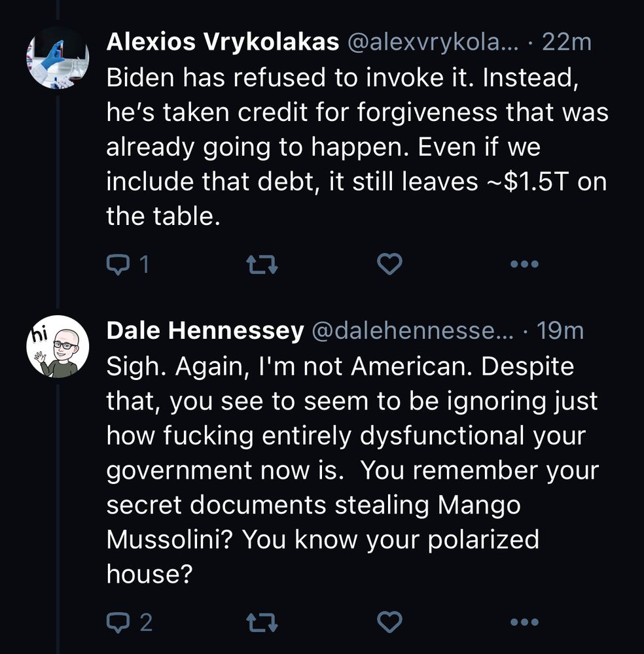
Task: Click reply count 1 under Alexios's tweet
Action: click(x=143, y=265)
